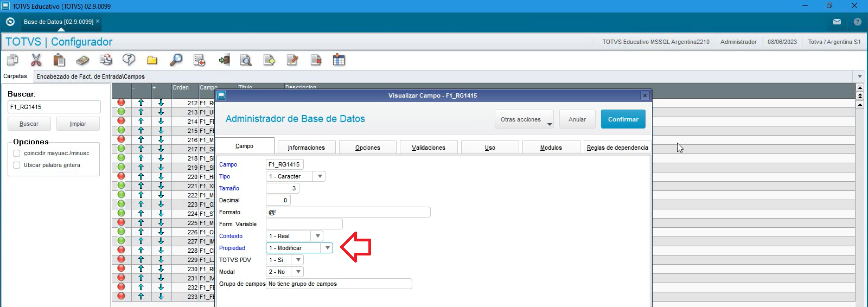Open the Contexto dropdown
This screenshot has width=868, height=307.
click(318, 236)
